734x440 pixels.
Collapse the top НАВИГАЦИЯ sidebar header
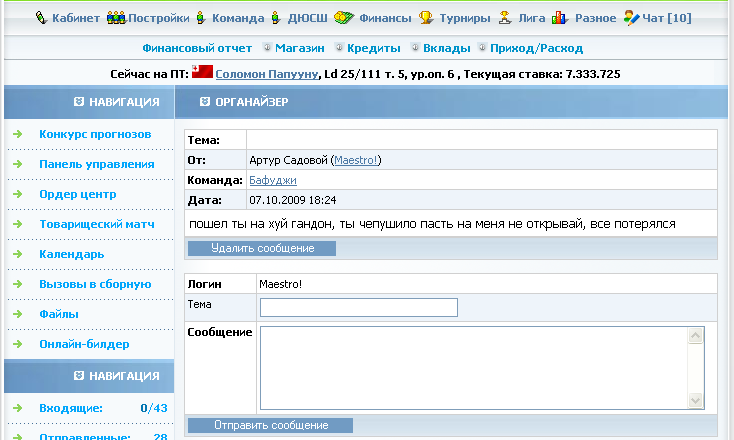click(79, 102)
